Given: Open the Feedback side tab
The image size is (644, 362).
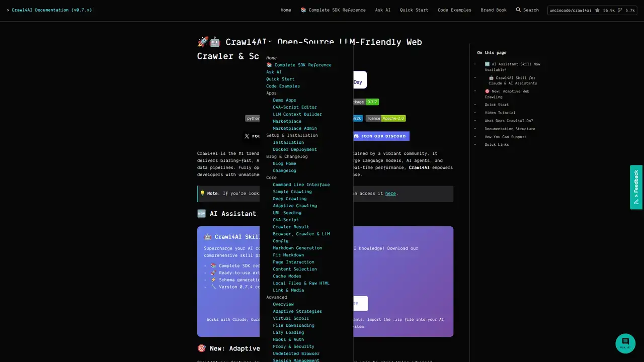Looking at the screenshot, I should click(x=635, y=187).
